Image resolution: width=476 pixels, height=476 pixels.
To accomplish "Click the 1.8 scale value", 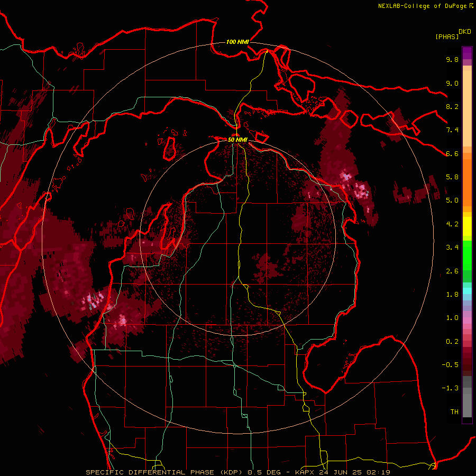I will [x=452, y=295].
